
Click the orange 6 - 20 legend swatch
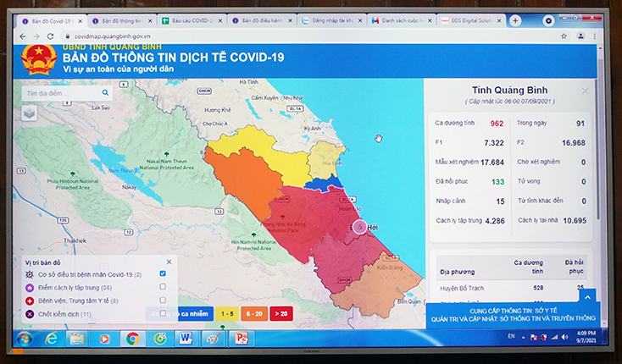[254, 314]
